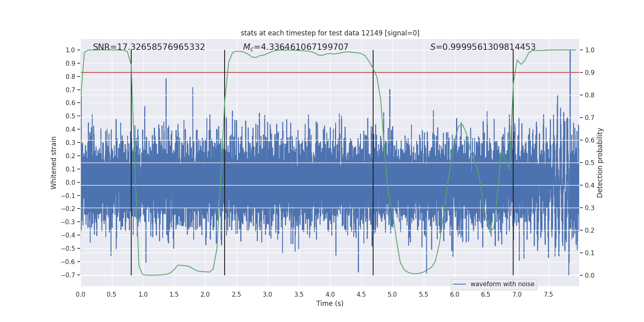The height and width of the screenshot is (322, 644).
Task: Click the −0.3 tick on the Whitened strain axis
Action: coord(68,222)
